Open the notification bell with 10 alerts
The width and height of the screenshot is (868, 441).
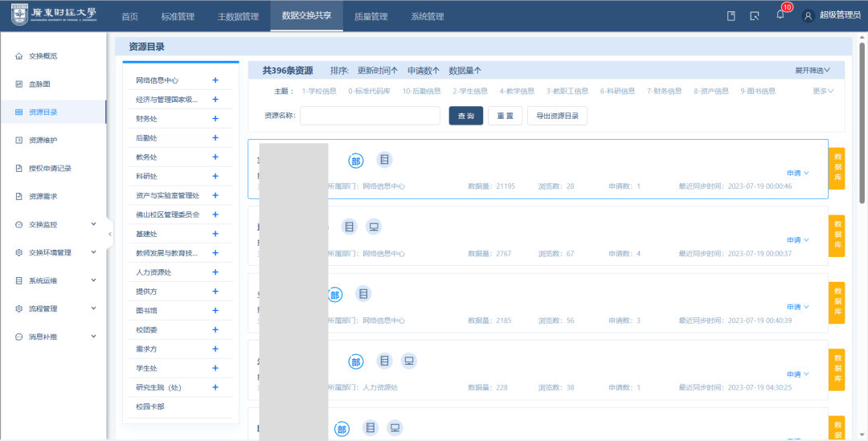[780, 15]
